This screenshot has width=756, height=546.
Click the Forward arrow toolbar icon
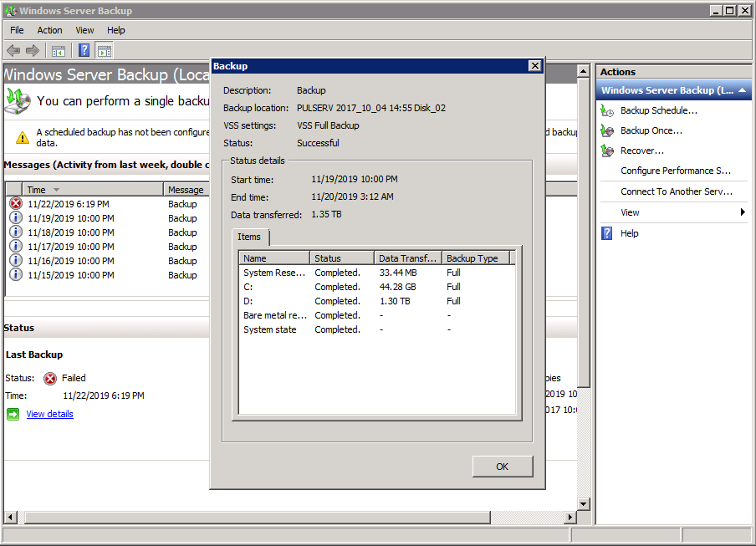(33, 50)
